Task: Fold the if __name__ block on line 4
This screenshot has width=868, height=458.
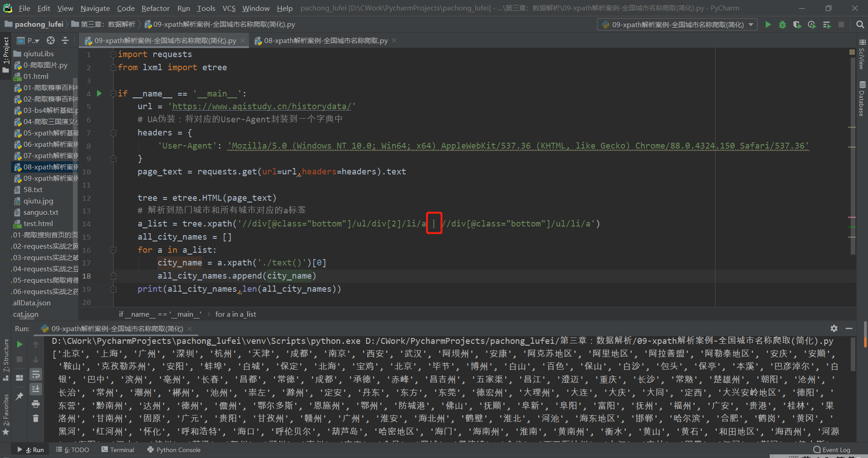Action: tap(113, 94)
